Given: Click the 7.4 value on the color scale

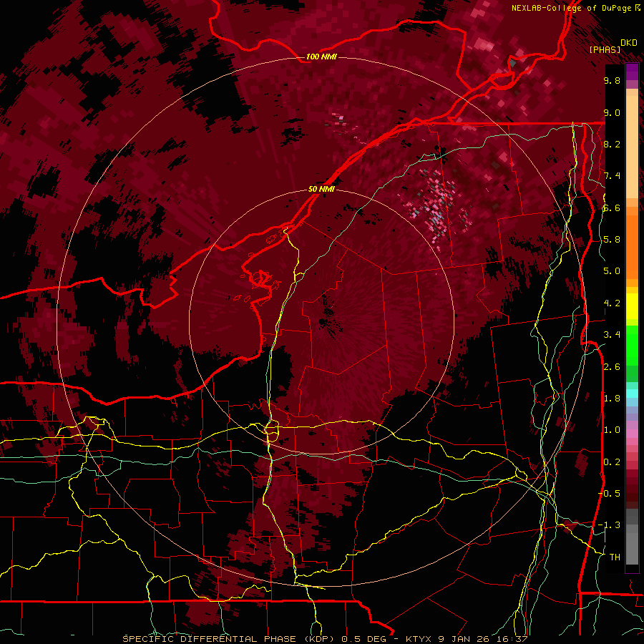Looking at the screenshot, I should point(612,176).
